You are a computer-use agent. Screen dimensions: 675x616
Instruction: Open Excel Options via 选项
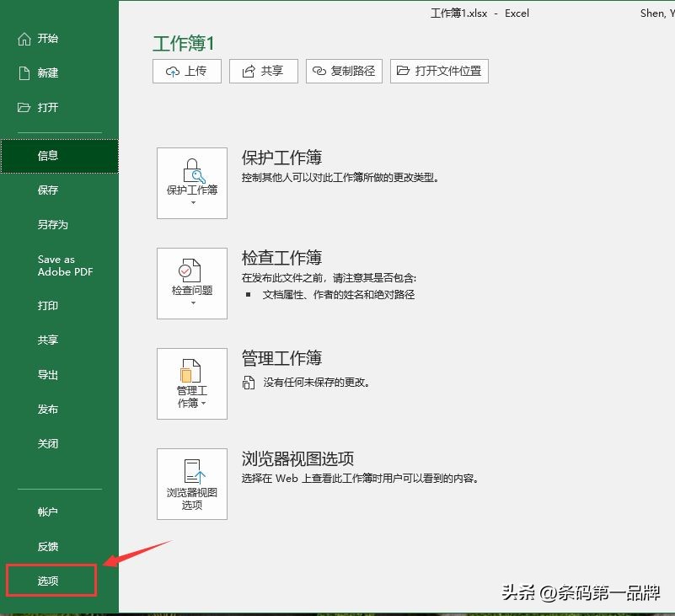(48, 580)
